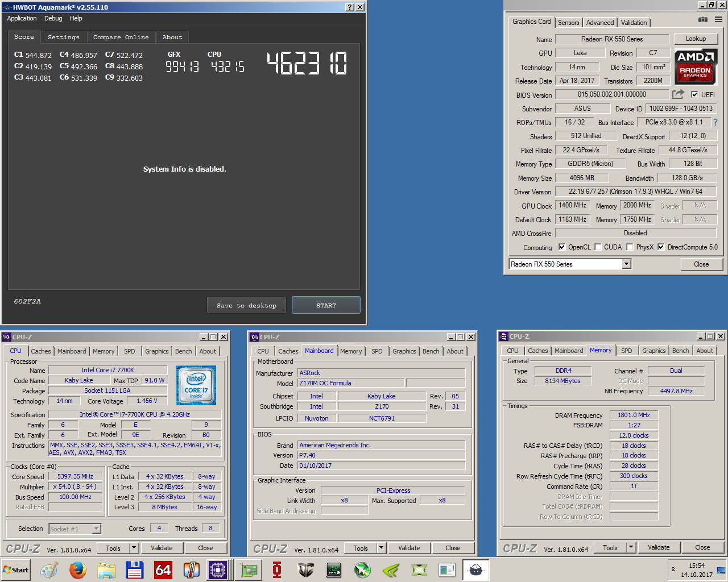
Task: Click the bus interface question mark in GPU-Z
Action: [715, 122]
